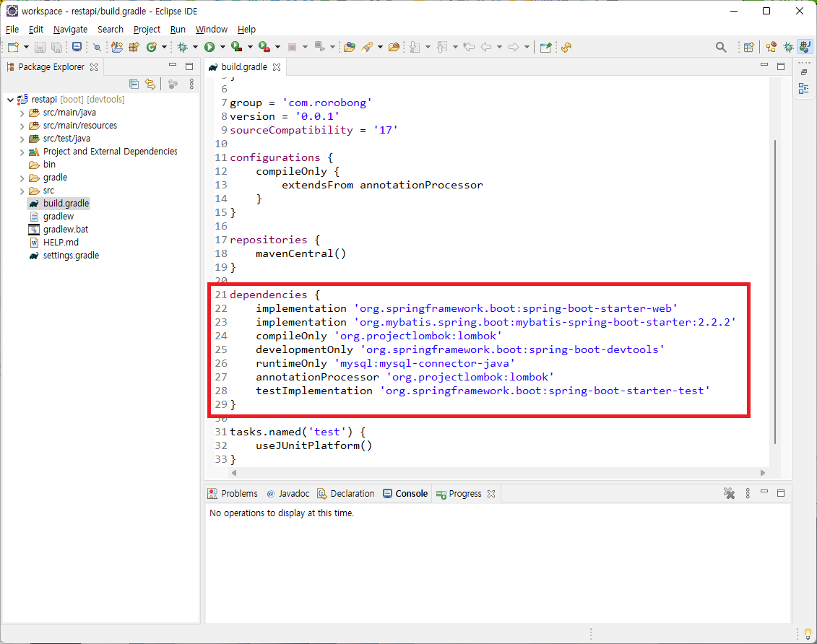Switch to the Java Browsing perspective icon
This screenshot has width=817, height=644.
[x=771, y=48]
